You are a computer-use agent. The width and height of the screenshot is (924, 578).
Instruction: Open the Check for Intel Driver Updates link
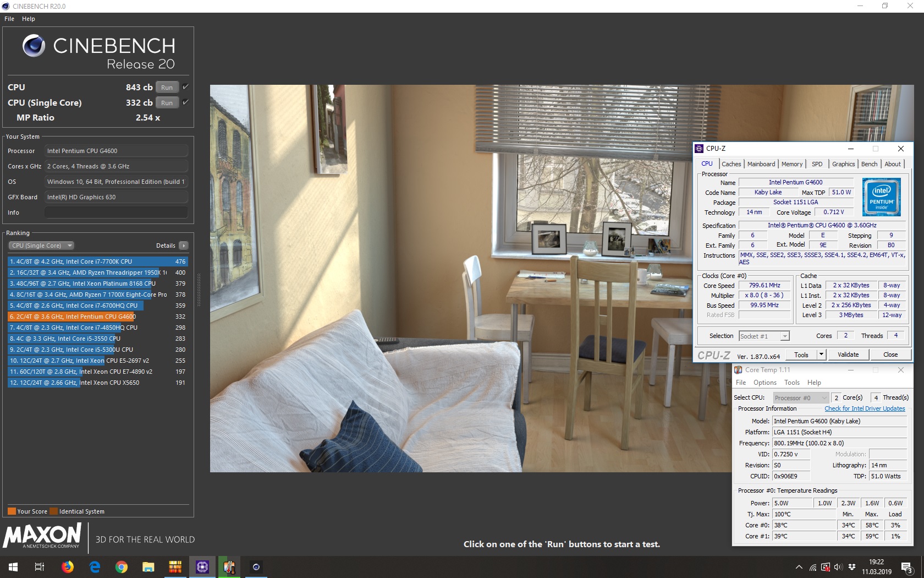pyautogui.click(x=865, y=408)
